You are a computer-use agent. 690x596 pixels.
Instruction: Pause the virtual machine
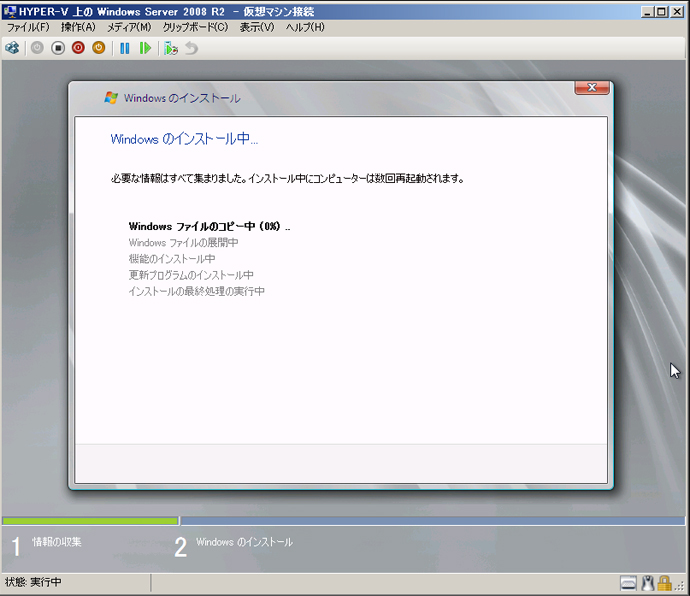(125, 48)
